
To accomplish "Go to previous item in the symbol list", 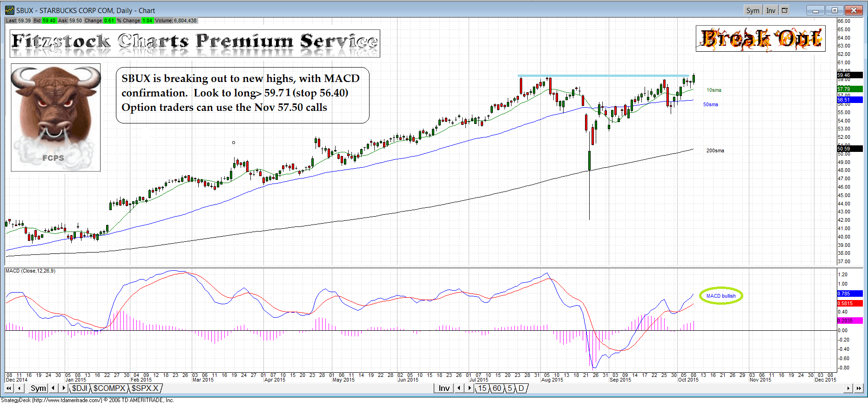I will click(x=19, y=388).
